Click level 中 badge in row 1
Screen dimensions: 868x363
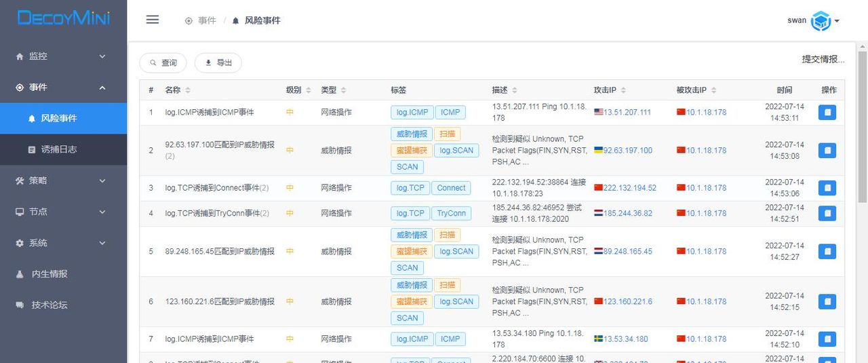click(290, 113)
